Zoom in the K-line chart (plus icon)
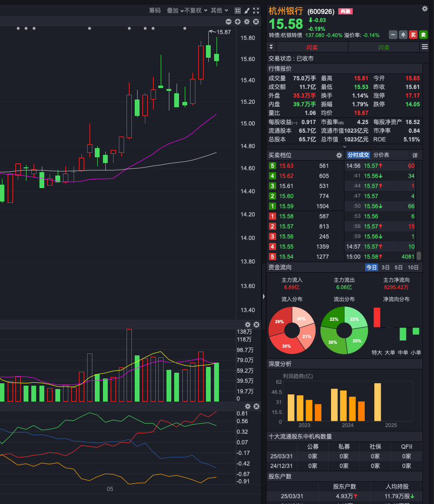This screenshot has width=434, height=504. (238, 22)
